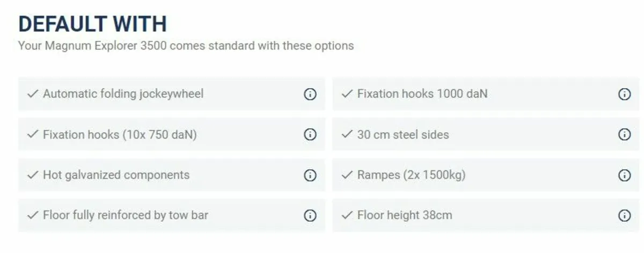Image resolution: width=644 pixels, height=253 pixels.
Task: Click the Floor fully reinforced by tow bar text
Action: [x=126, y=215]
